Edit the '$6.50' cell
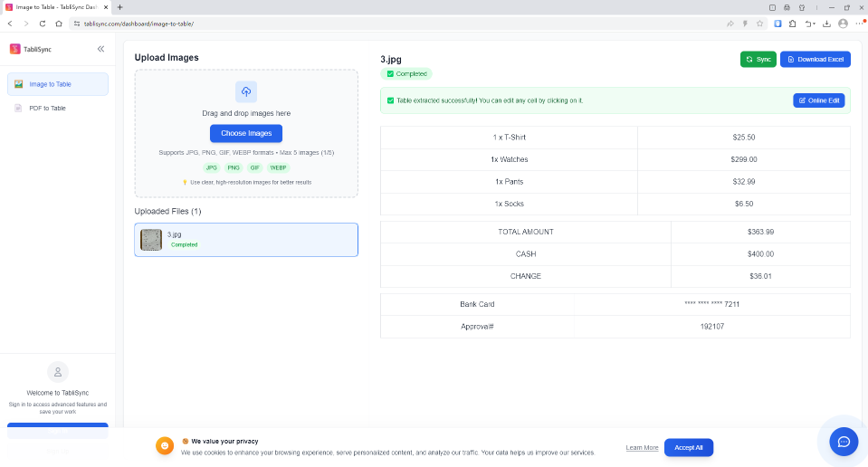Image resolution: width=868 pixels, height=467 pixels. 743,204
